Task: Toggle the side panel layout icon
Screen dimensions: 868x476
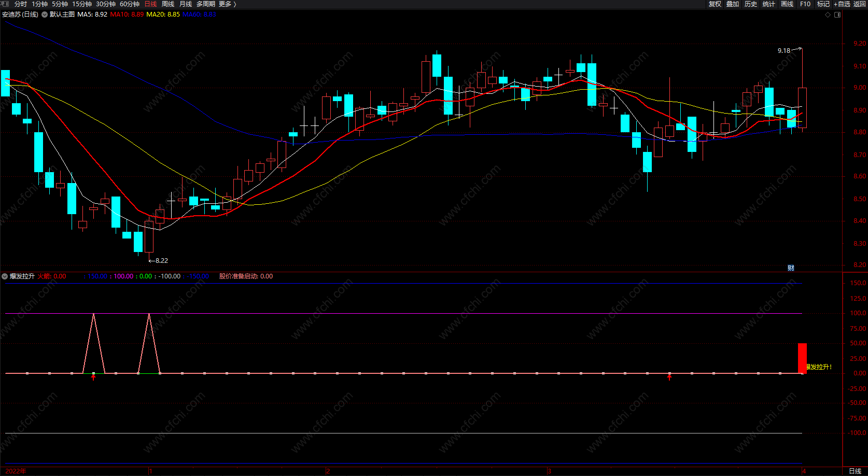Action: coord(837,15)
